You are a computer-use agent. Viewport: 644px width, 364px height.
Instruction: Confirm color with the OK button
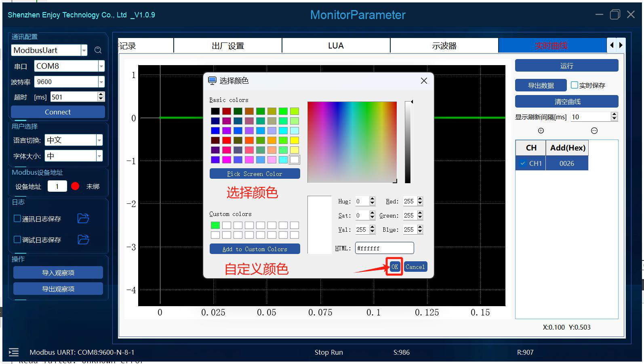click(395, 267)
